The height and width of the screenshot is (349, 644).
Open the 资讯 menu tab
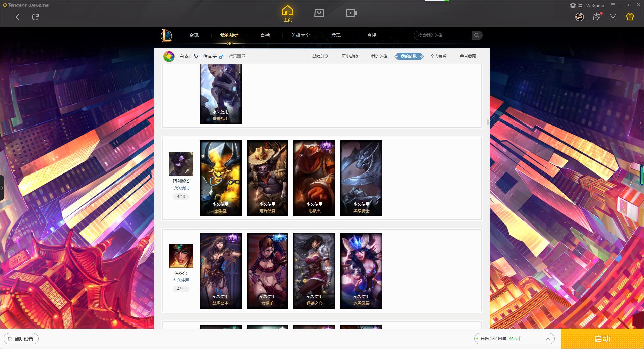194,35
